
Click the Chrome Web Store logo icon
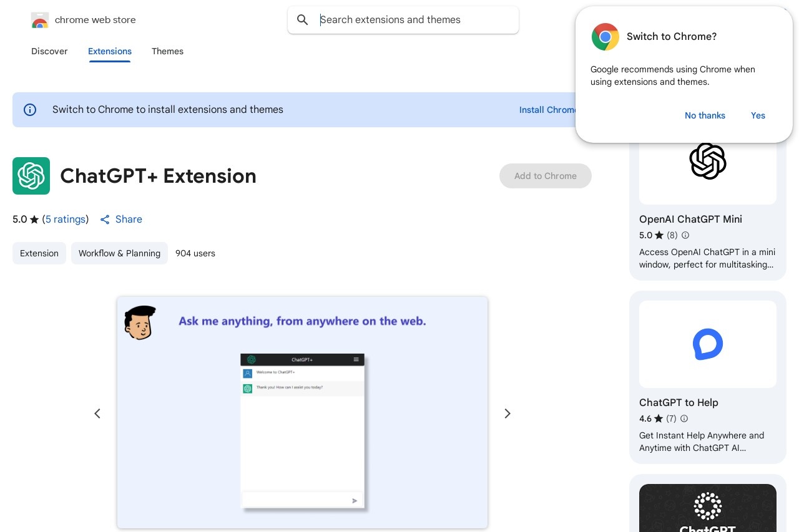click(39, 20)
